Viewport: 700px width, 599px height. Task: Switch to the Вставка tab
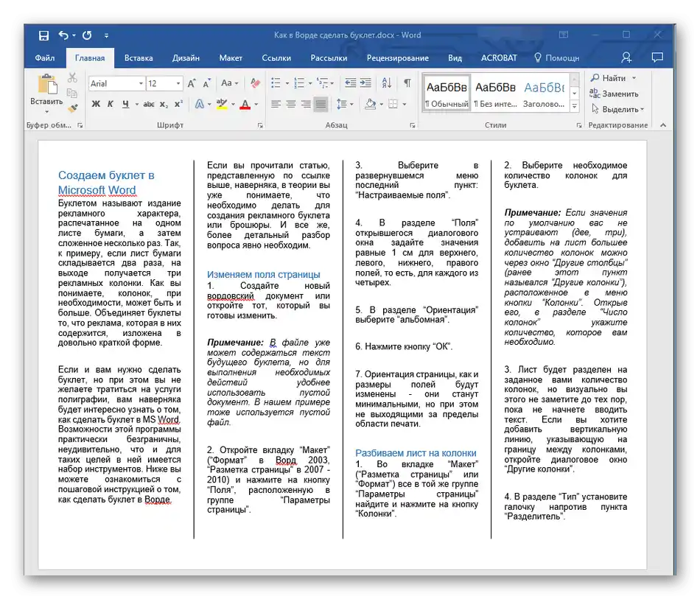click(139, 57)
